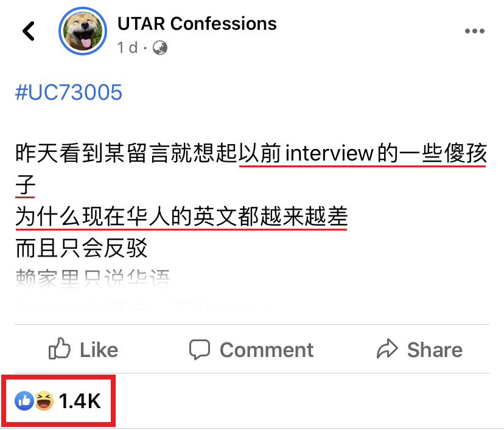This screenshot has height=430, width=504.
Task: Click the Haha laughing reaction icon
Action: click(x=44, y=401)
